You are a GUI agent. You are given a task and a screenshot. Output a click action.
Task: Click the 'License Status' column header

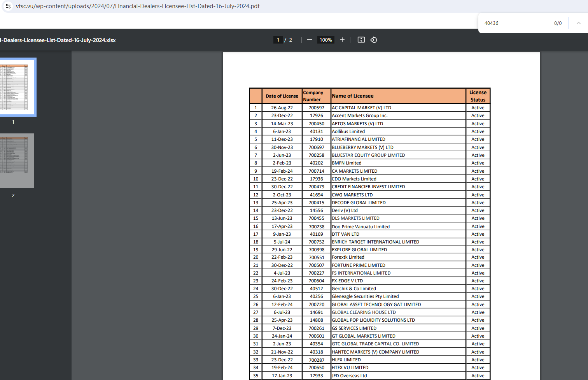478,96
